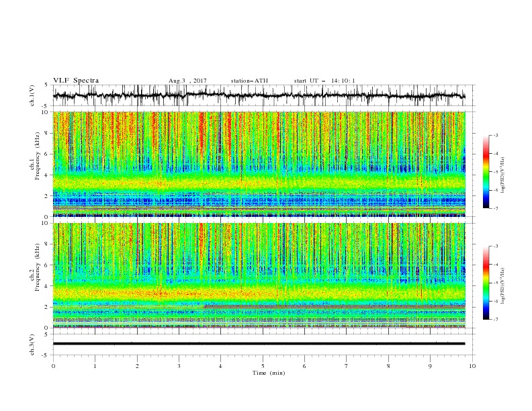Click the ch.1 voltage waveform trace
Viewport: 532px width, 411px height.
[x=259, y=95]
